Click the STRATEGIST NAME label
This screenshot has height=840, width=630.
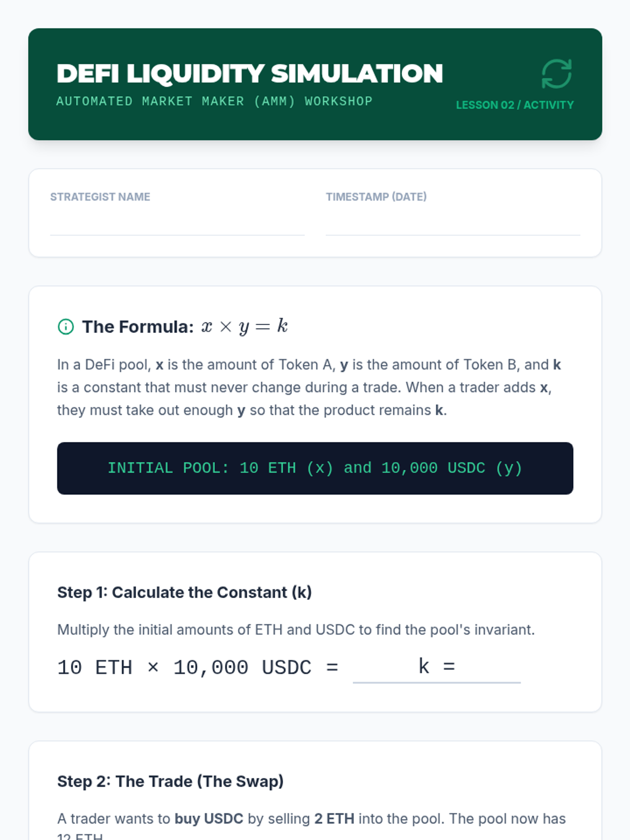pos(100,197)
